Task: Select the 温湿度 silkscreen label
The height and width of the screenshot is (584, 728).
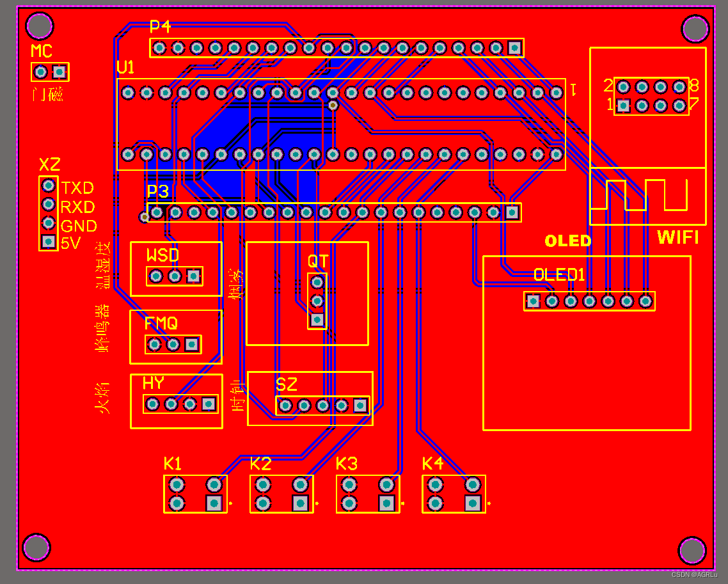Action: tap(103, 265)
